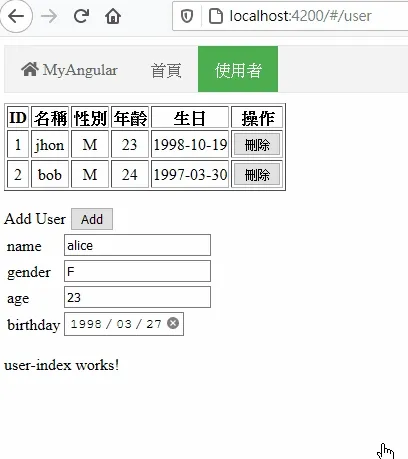This screenshot has height=459, width=408.
Task: Select the month 03 in birthday field
Action: [x=124, y=324]
